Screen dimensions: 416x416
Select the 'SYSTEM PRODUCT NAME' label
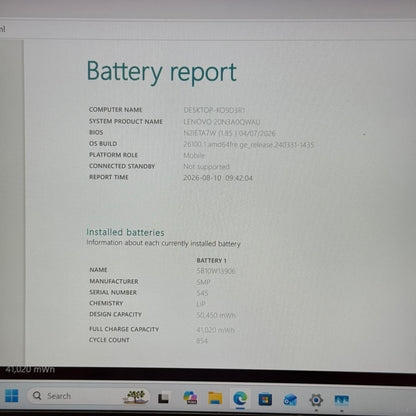pos(126,121)
